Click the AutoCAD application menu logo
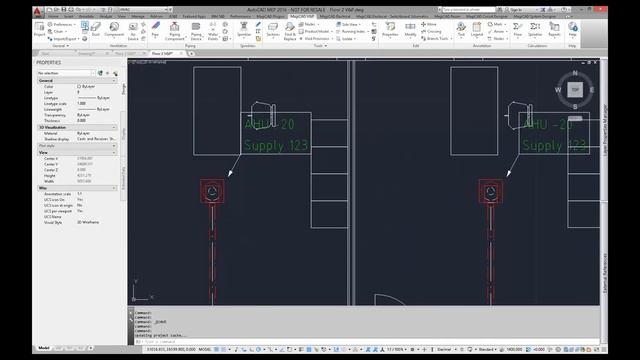Screen dimensions: 640x360 [38, 12]
